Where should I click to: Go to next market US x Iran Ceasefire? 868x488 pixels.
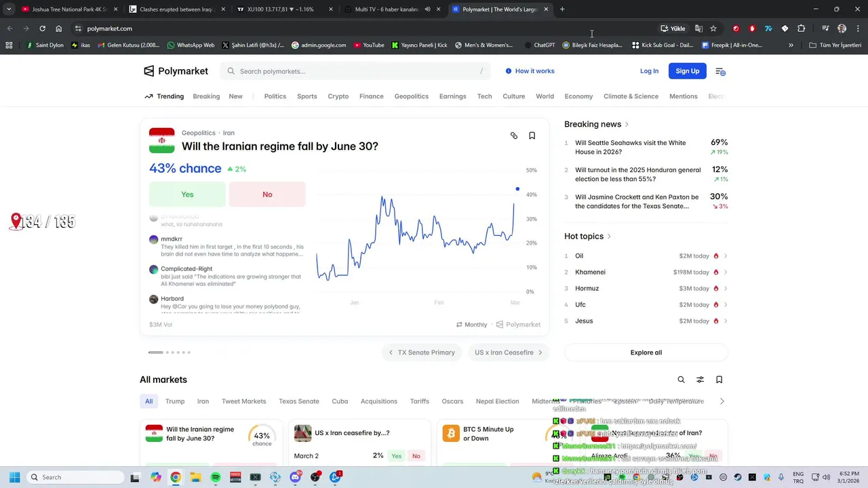[509, 352]
